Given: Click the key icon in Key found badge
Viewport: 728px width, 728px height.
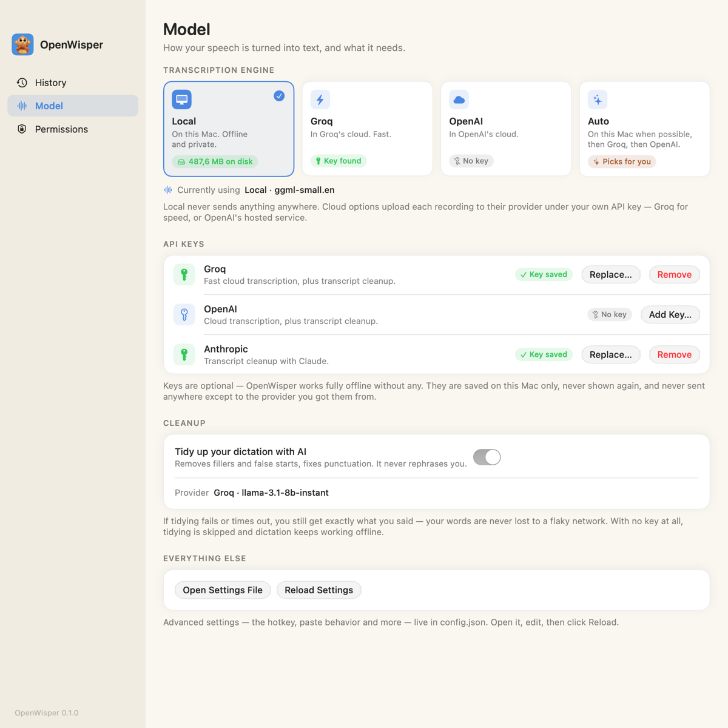Looking at the screenshot, I should point(318,161).
